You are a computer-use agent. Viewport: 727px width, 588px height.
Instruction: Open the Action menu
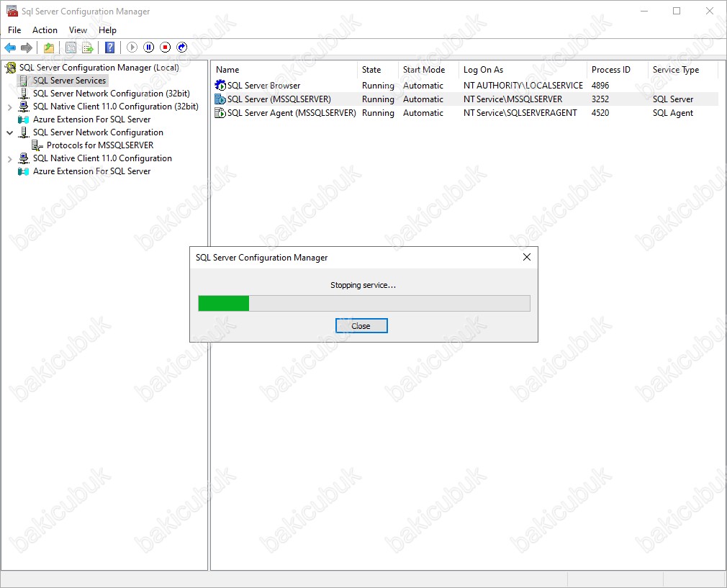[x=45, y=30]
